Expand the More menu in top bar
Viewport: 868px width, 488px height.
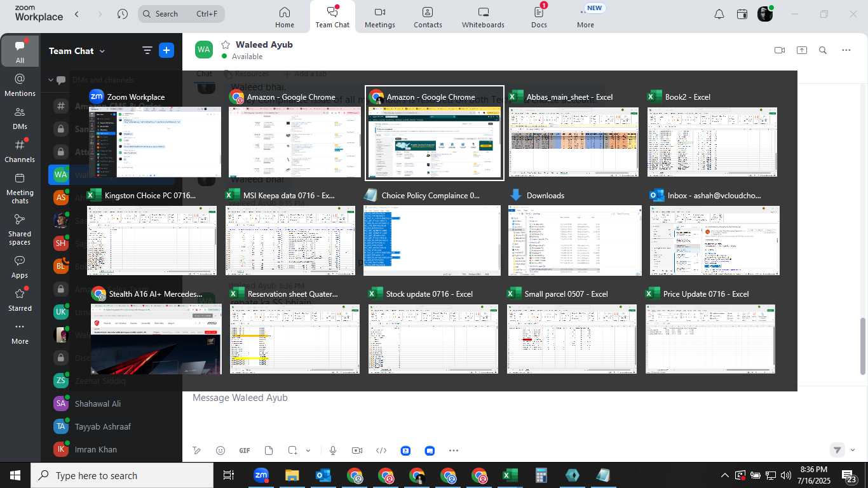(x=585, y=17)
